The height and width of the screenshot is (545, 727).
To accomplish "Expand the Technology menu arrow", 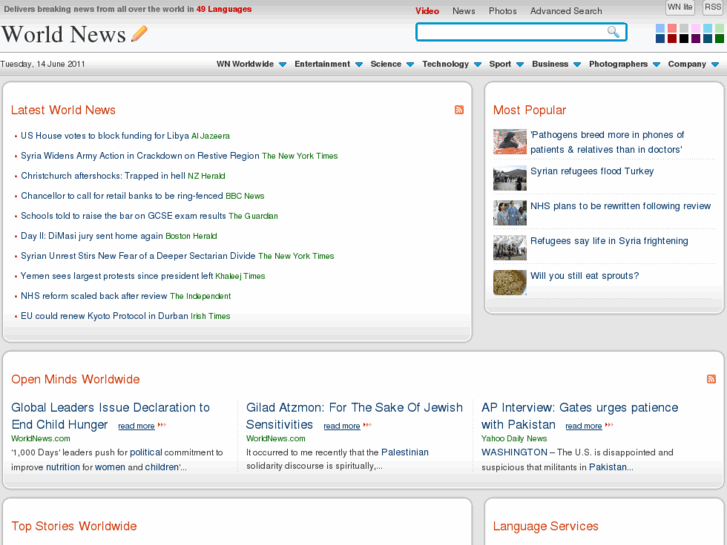I will point(478,64).
